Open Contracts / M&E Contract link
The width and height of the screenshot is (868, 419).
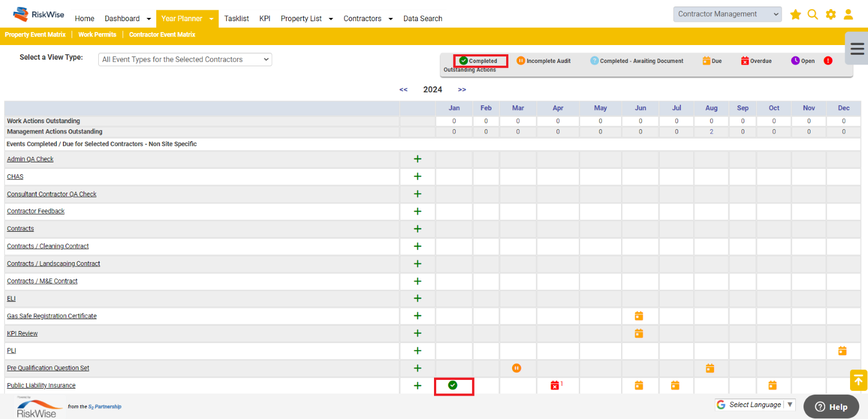(x=42, y=281)
